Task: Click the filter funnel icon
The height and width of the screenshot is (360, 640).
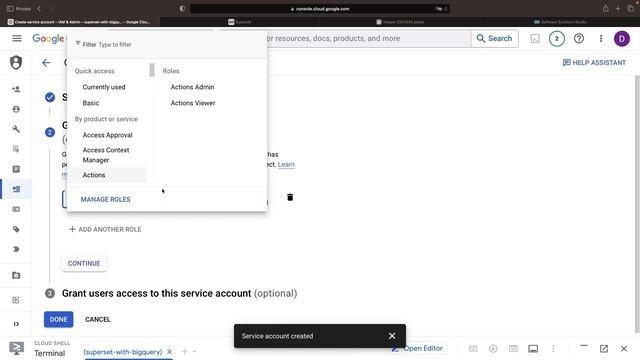Action: click(78, 43)
